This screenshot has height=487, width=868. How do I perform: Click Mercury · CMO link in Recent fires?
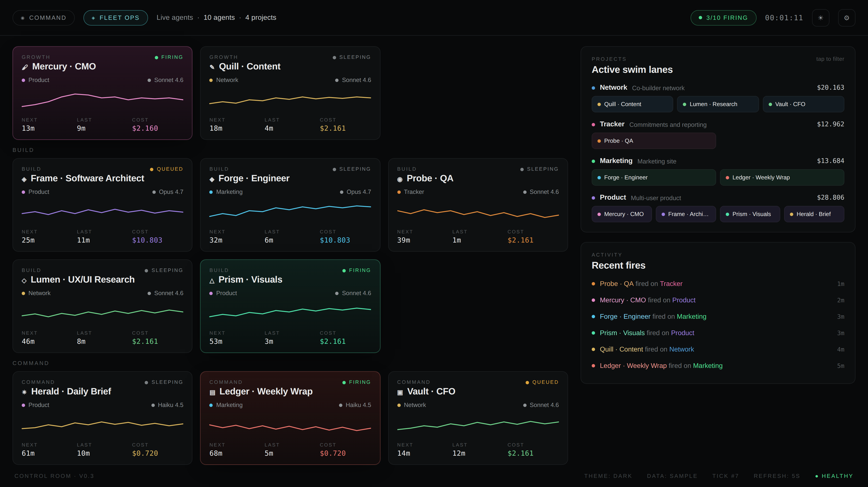pyautogui.click(x=623, y=300)
